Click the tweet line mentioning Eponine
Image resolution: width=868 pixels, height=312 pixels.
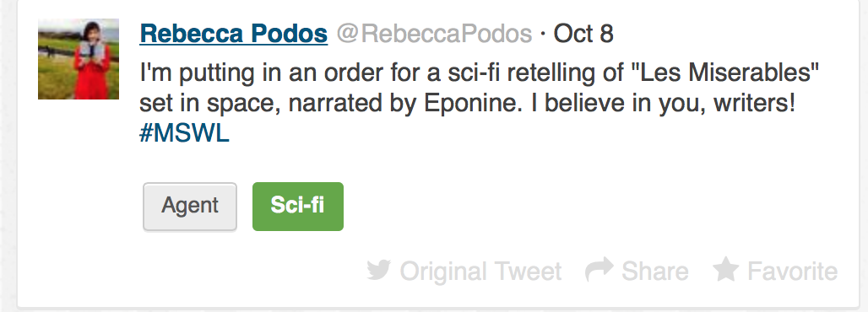pos(468,104)
